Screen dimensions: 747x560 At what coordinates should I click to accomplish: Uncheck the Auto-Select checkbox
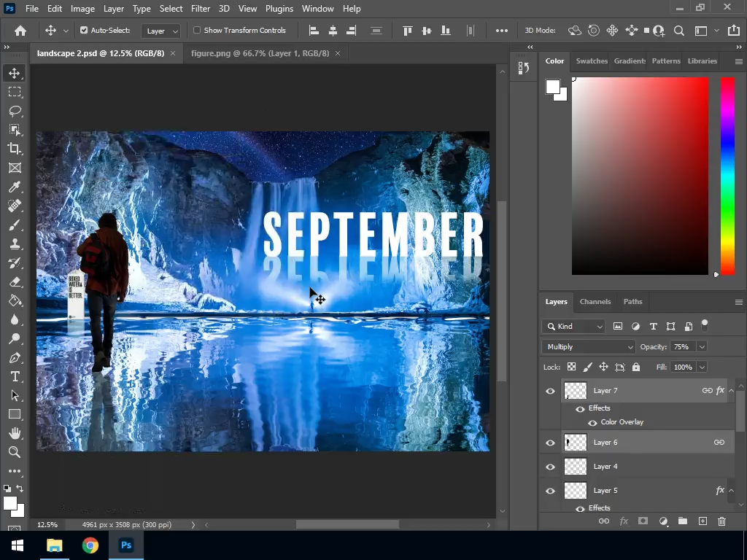[x=84, y=31]
